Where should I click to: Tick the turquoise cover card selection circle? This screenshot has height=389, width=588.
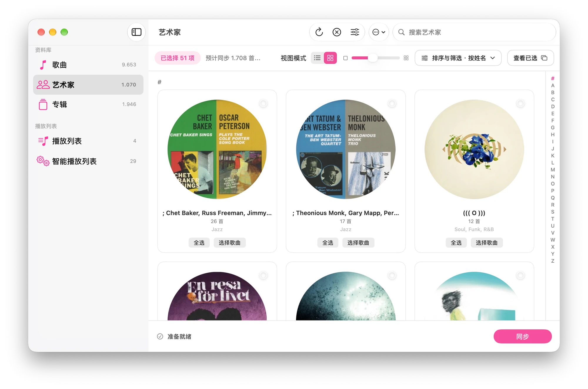click(x=520, y=275)
